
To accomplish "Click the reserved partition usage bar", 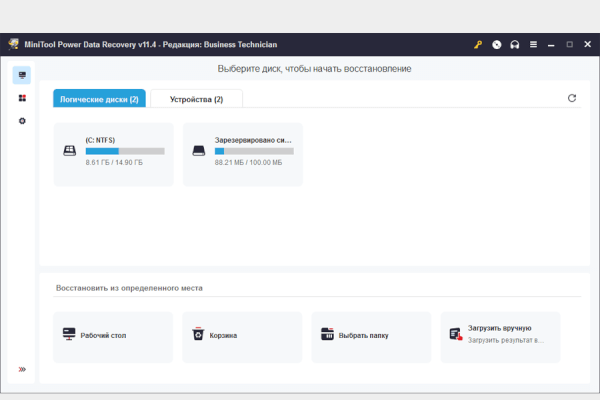I will tap(254, 151).
